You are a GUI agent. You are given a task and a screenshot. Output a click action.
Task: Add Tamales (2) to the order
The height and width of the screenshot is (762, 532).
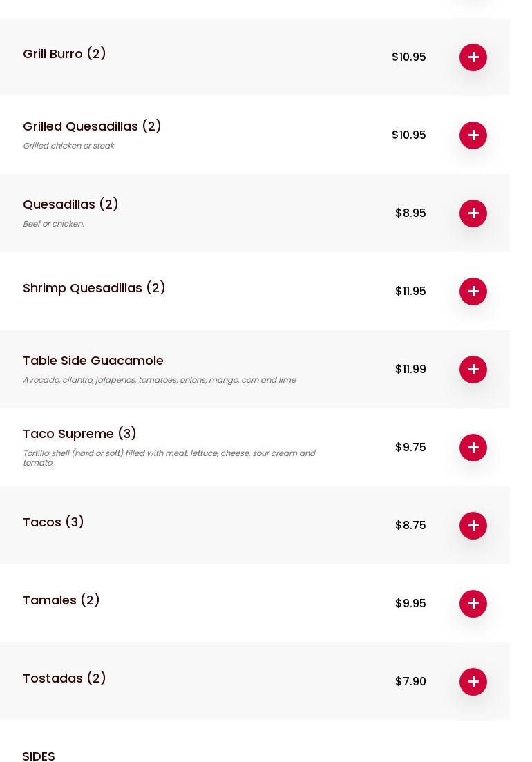(x=473, y=604)
